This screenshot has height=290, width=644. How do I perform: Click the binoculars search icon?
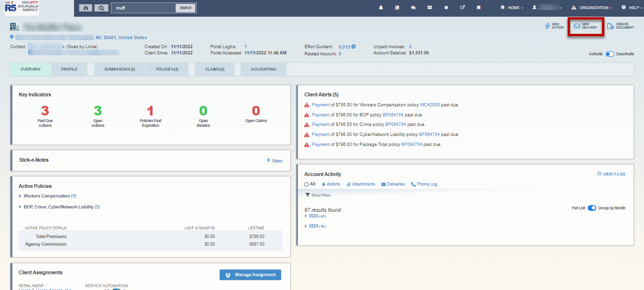pos(86,8)
